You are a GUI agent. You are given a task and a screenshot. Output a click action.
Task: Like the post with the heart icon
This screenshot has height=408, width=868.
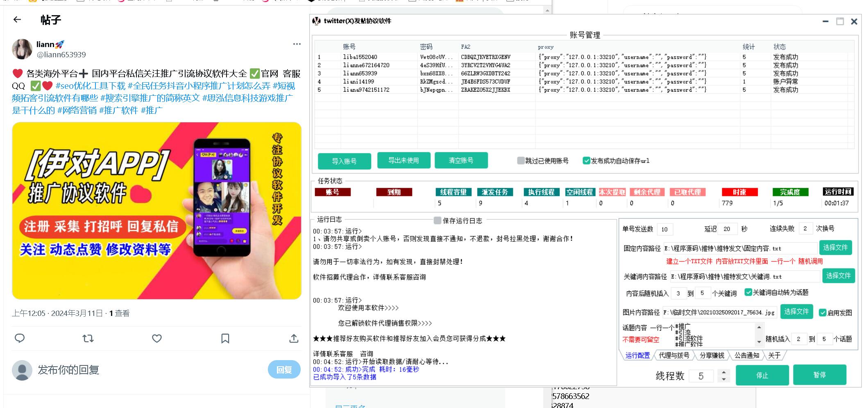click(157, 338)
